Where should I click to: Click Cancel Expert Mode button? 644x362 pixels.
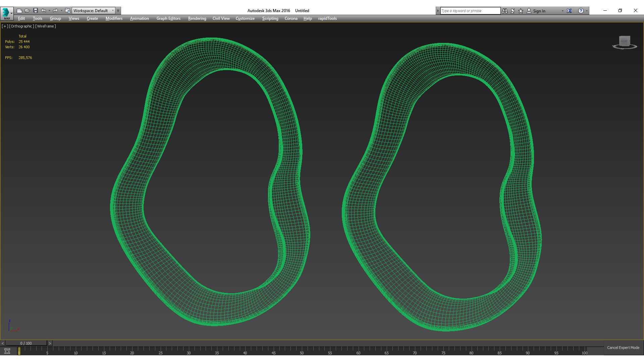[623, 348]
